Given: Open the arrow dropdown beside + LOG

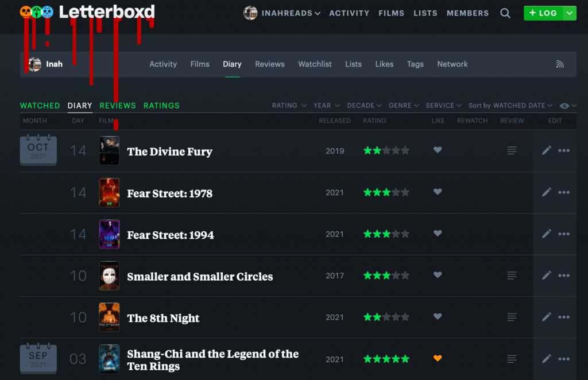Looking at the screenshot, I should coord(569,13).
